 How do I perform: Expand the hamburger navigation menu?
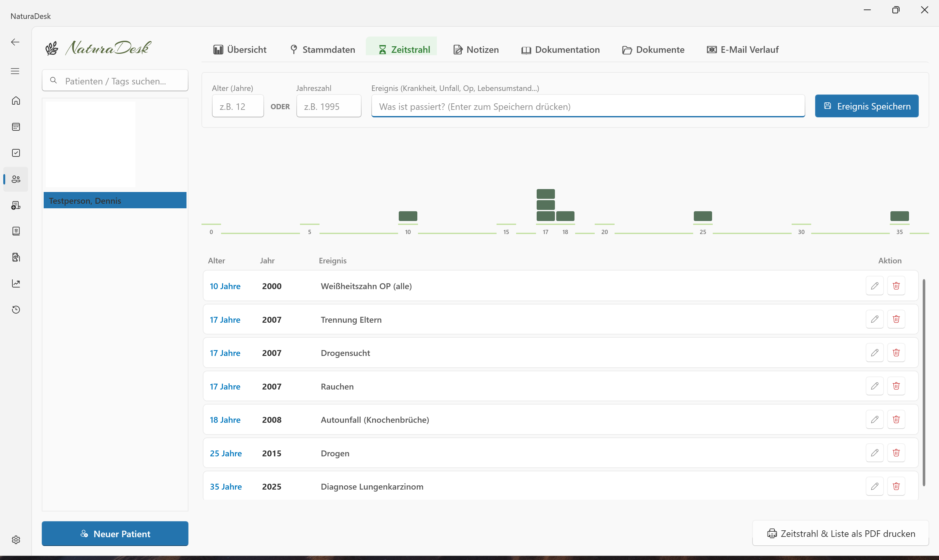pyautogui.click(x=15, y=71)
